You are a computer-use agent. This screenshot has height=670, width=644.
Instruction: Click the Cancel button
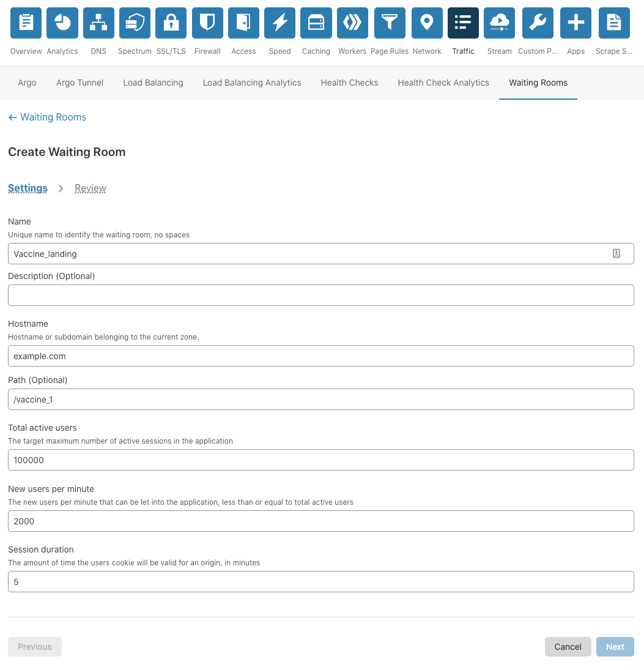(568, 647)
